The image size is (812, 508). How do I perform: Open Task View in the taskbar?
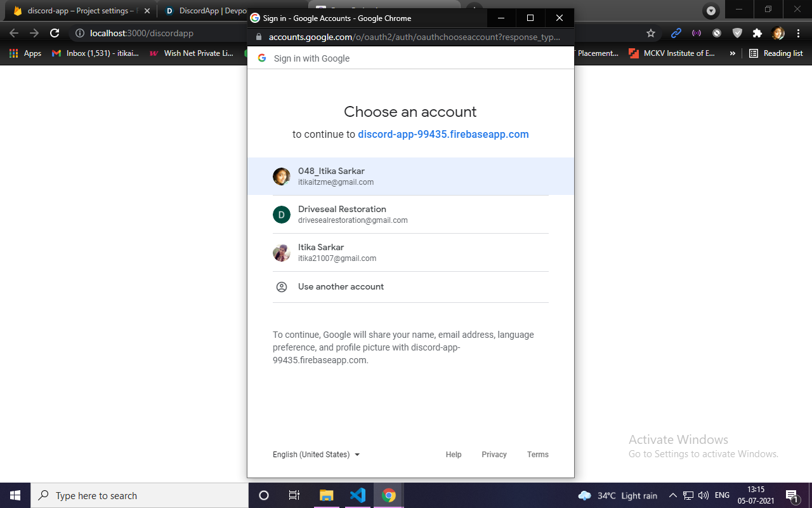click(x=294, y=495)
